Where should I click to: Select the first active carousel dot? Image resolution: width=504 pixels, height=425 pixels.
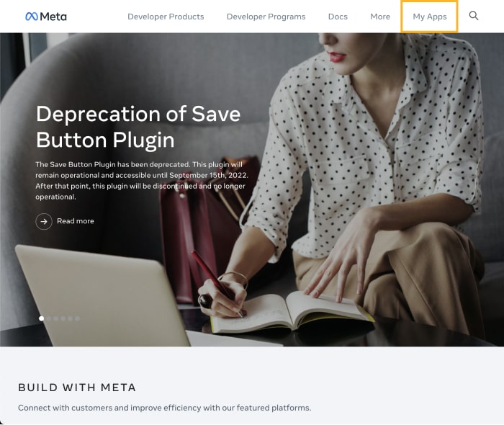[x=42, y=318]
